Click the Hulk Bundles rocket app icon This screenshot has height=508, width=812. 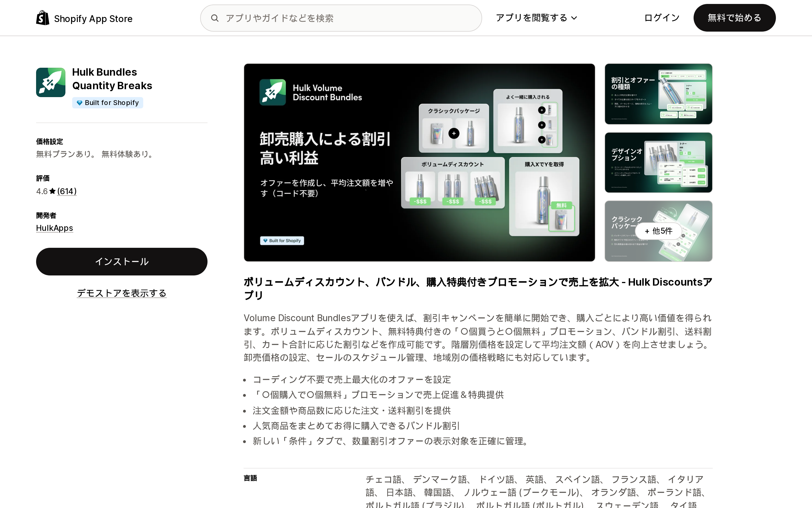click(x=51, y=82)
